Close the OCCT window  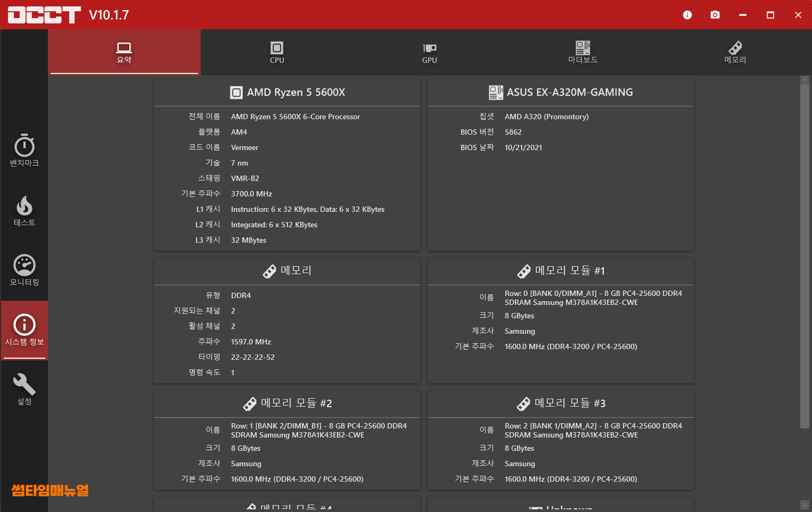pos(798,15)
